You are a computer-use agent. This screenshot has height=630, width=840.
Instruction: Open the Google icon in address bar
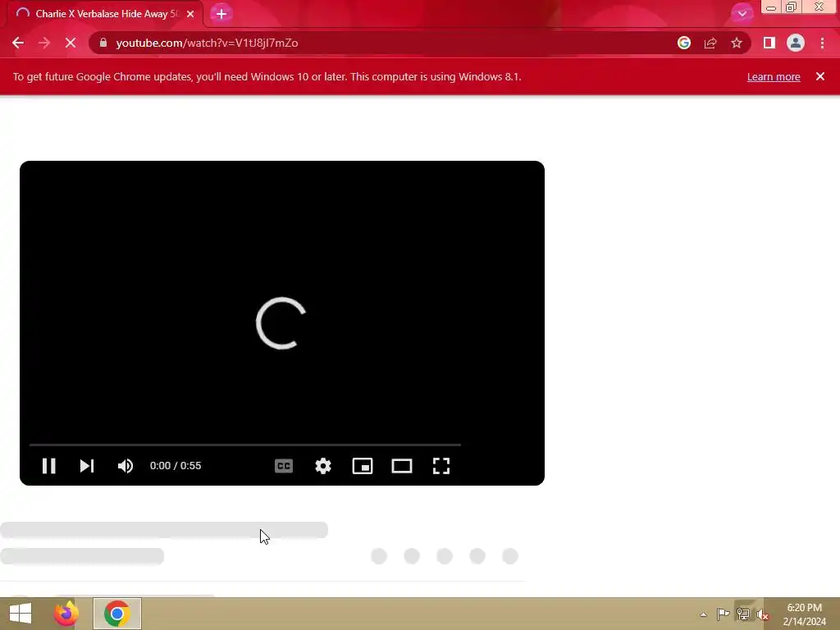(683, 43)
